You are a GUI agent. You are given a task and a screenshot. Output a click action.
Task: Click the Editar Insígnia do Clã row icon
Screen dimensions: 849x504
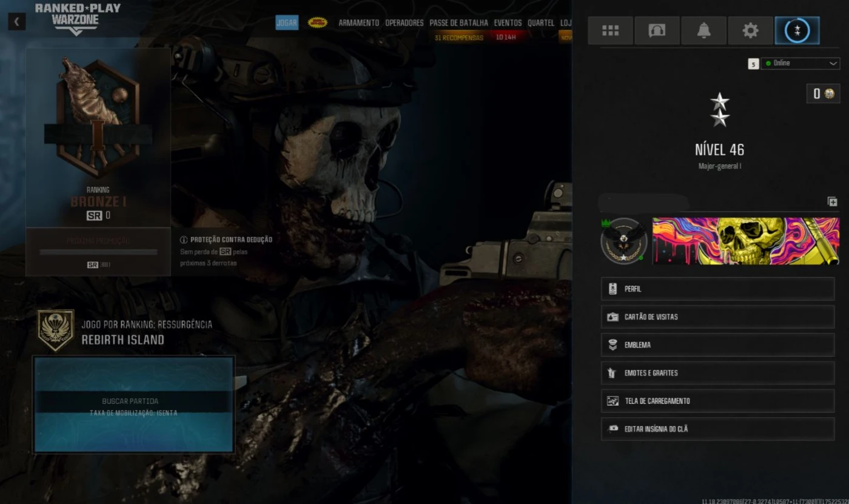click(612, 429)
